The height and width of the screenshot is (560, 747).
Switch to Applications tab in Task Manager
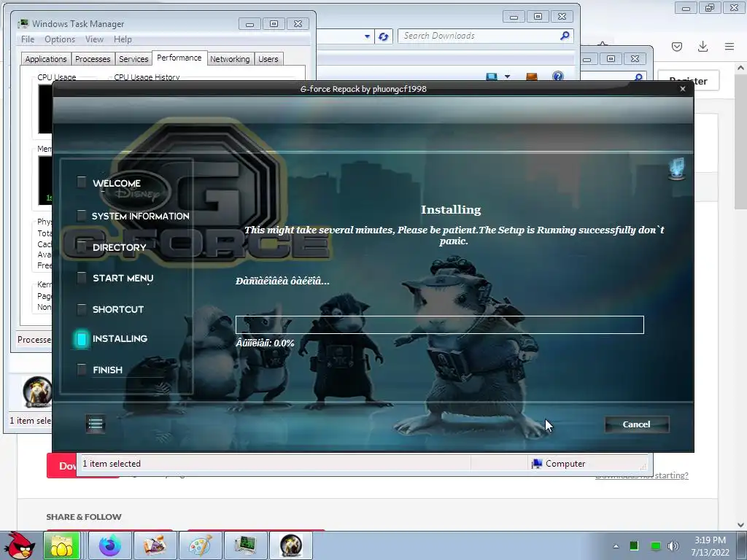(x=46, y=59)
